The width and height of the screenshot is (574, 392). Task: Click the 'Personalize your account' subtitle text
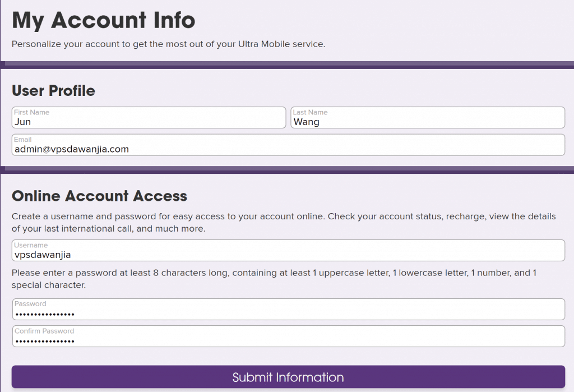(x=168, y=44)
